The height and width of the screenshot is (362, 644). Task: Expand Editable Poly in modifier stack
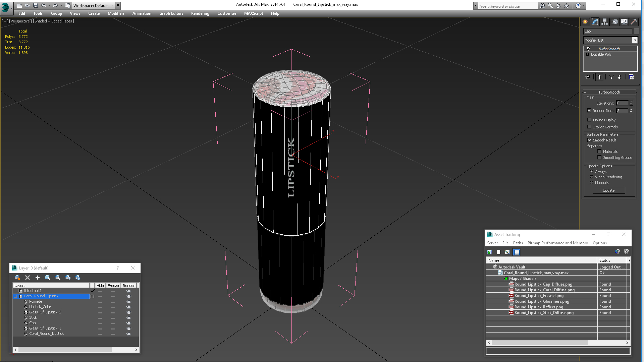(587, 54)
